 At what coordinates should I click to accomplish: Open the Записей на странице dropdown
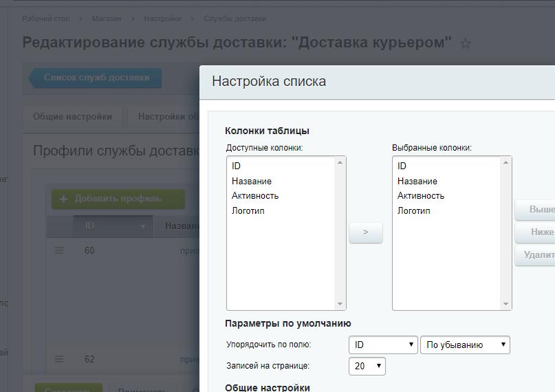367,366
